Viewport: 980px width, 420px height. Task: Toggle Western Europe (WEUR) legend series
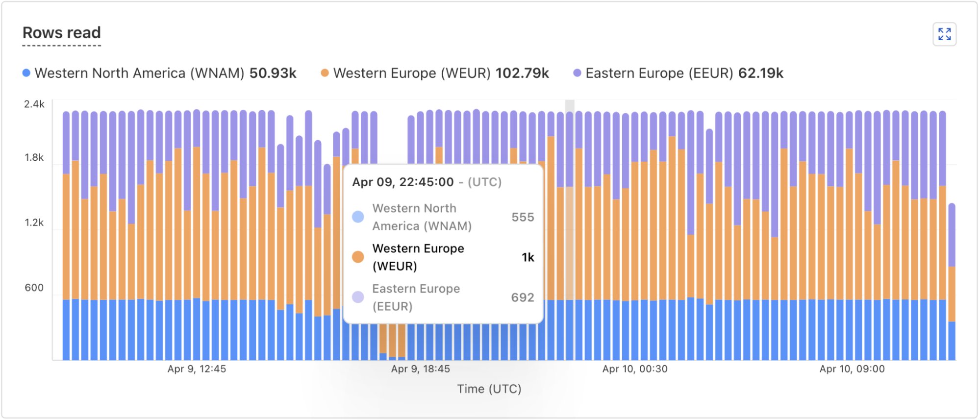[412, 73]
